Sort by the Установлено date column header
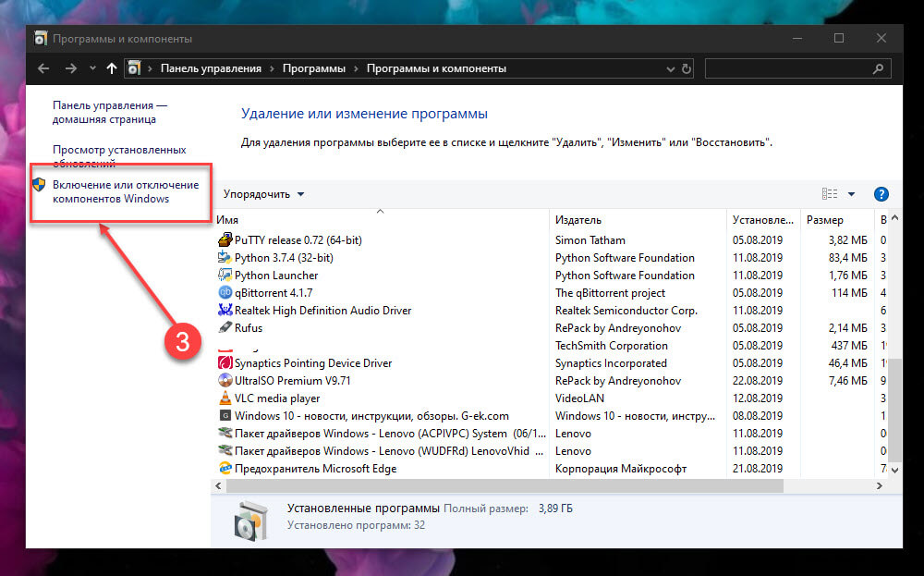The image size is (924, 576). pyautogui.click(x=763, y=220)
